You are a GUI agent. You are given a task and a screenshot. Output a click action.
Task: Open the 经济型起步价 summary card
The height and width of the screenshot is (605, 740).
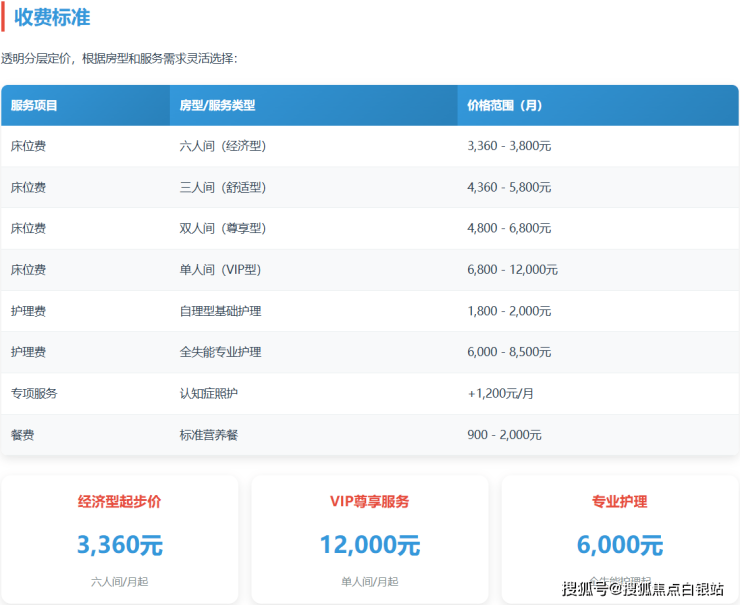click(119, 539)
